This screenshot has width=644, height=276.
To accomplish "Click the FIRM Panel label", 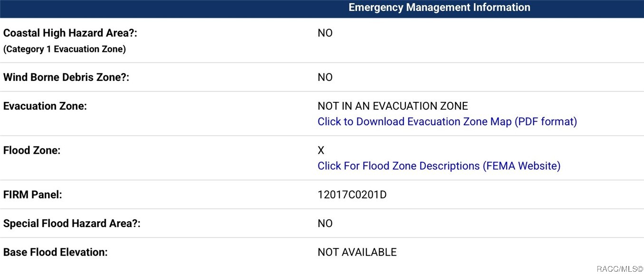I will [33, 195].
